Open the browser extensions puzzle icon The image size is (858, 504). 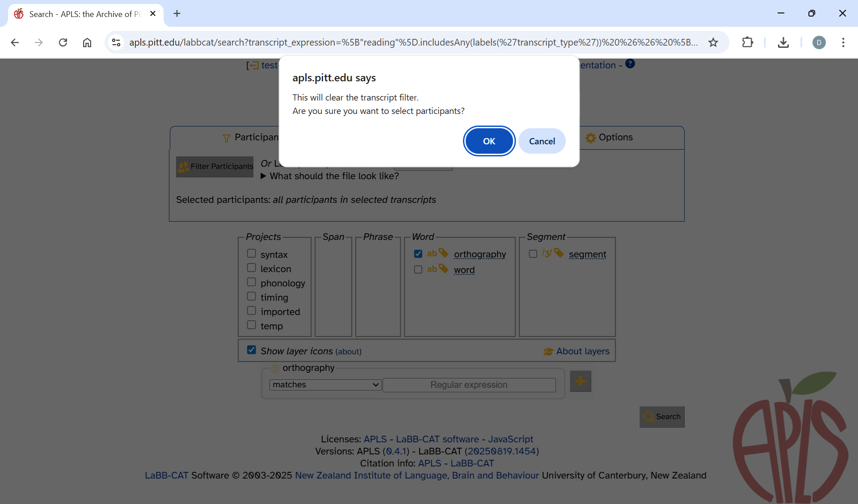point(747,42)
